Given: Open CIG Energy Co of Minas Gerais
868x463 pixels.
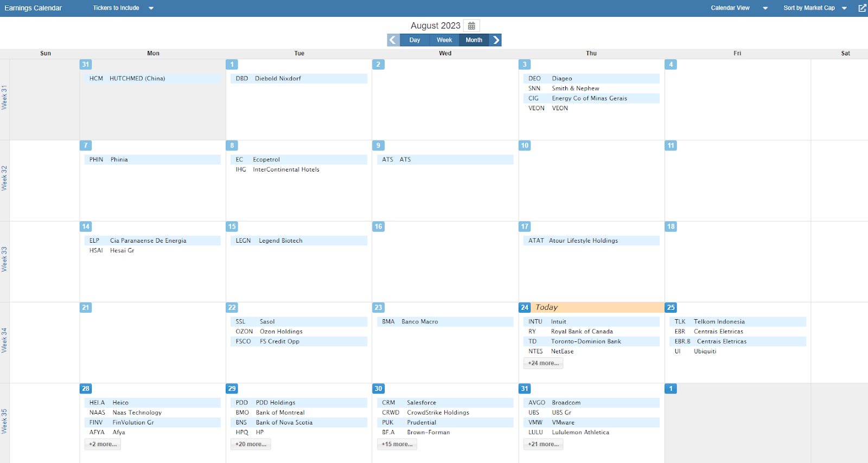Looking at the screenshot, I should tap(591, 98).
